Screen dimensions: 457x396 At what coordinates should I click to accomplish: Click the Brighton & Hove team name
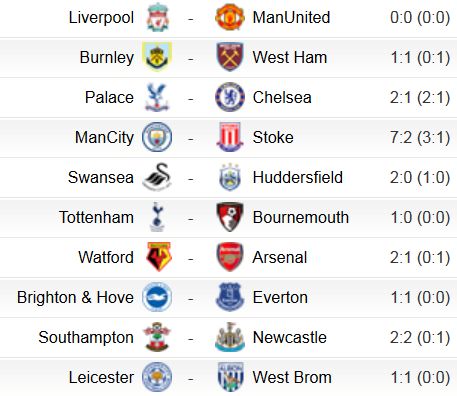(x=75, y=297)
